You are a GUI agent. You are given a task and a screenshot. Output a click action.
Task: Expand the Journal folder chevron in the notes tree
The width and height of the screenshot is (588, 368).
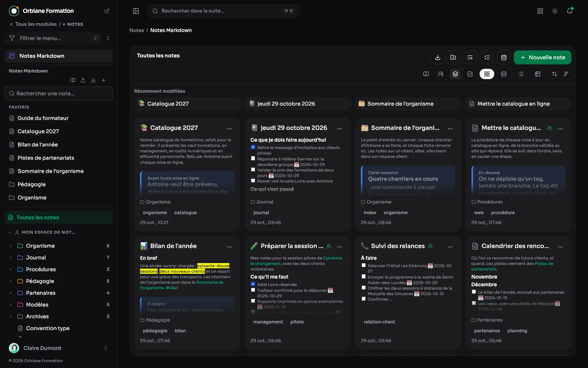pyautogui.click(x=11, y=258)
